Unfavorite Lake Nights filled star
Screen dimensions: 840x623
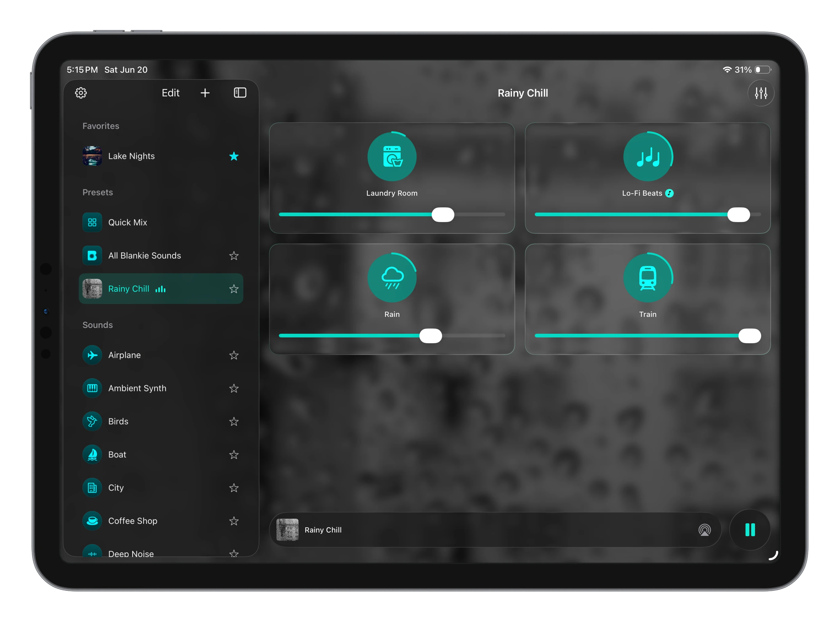(x=234, y=156)
